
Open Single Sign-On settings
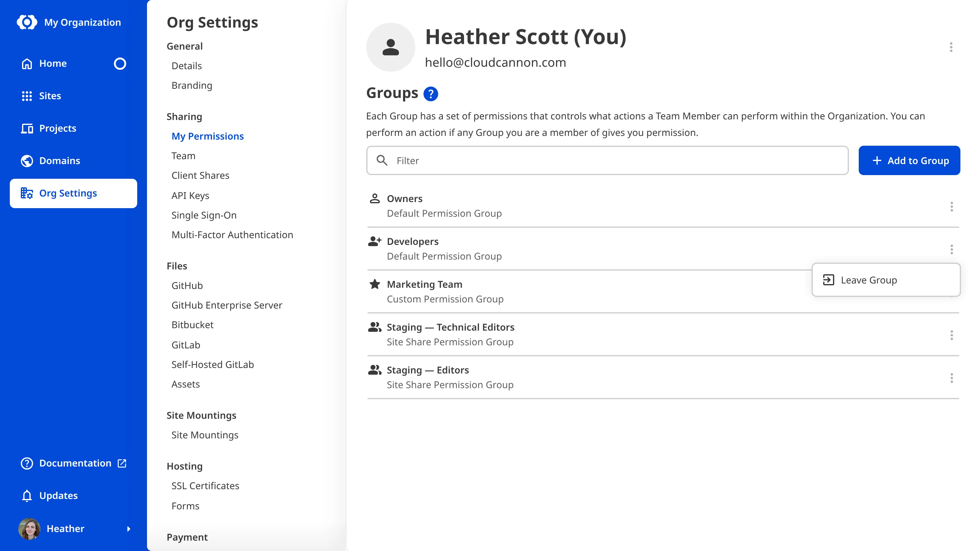(x=204, y=215)
